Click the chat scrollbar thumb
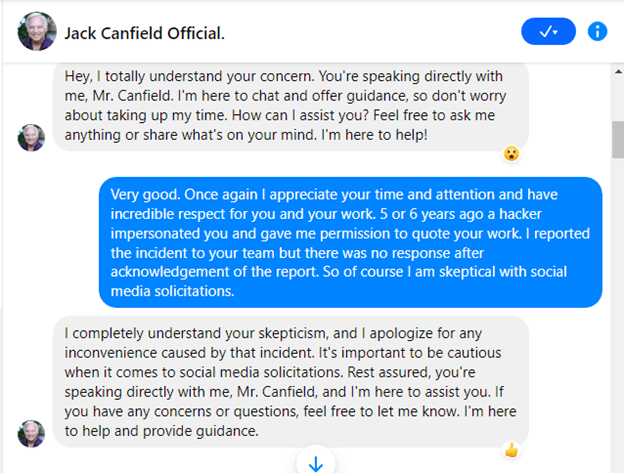This screenshot has width=624, height=473. point(617,138)
